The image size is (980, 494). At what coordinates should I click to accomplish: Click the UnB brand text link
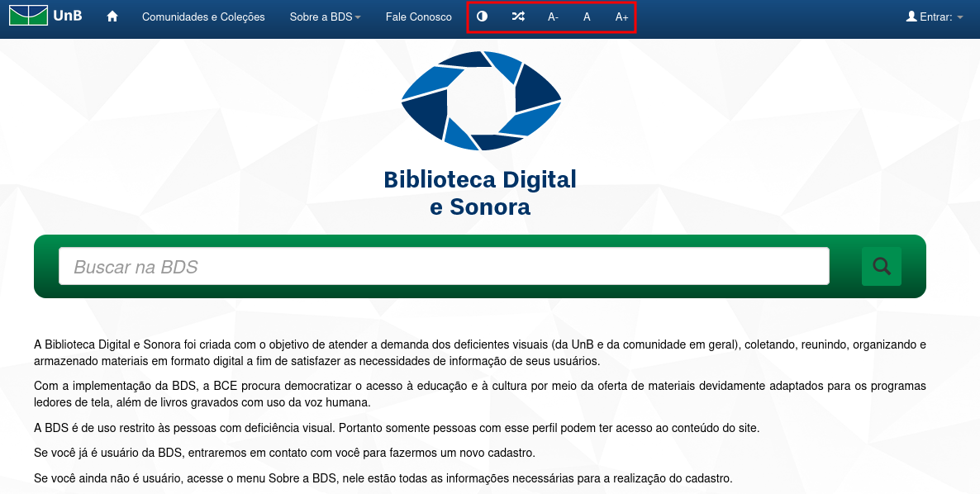(x=67, y=16)
